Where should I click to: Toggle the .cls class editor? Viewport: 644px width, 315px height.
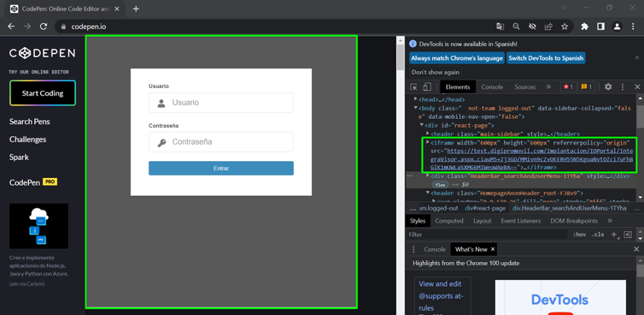pyautogui.click(x=598, y=235)
